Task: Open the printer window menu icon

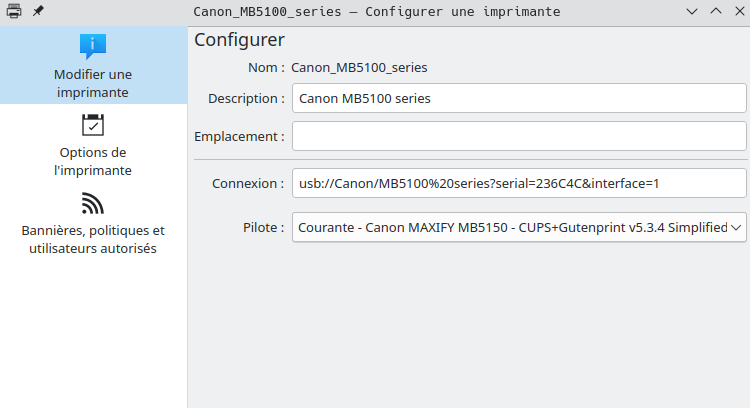Action: click(x=14, y=11)
